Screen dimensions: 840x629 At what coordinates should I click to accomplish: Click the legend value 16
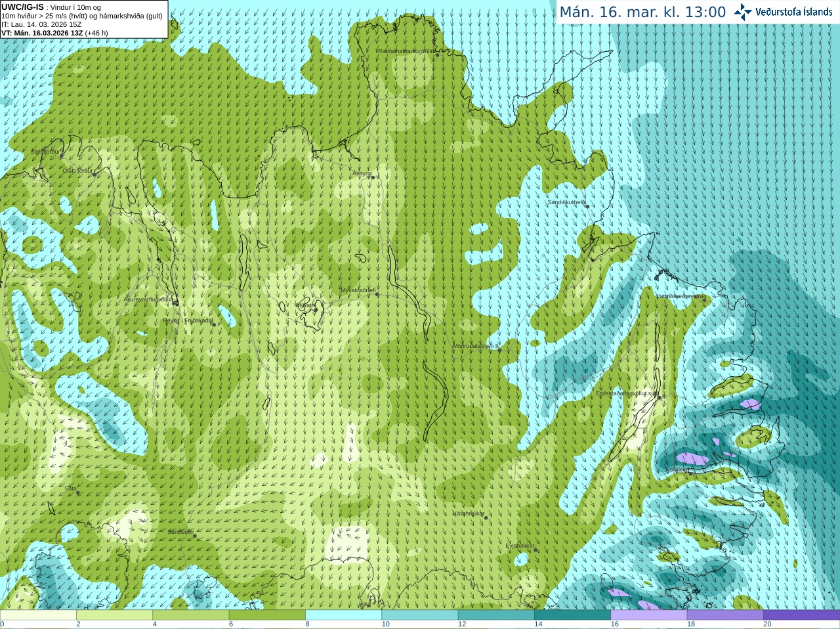click(614, 624)
